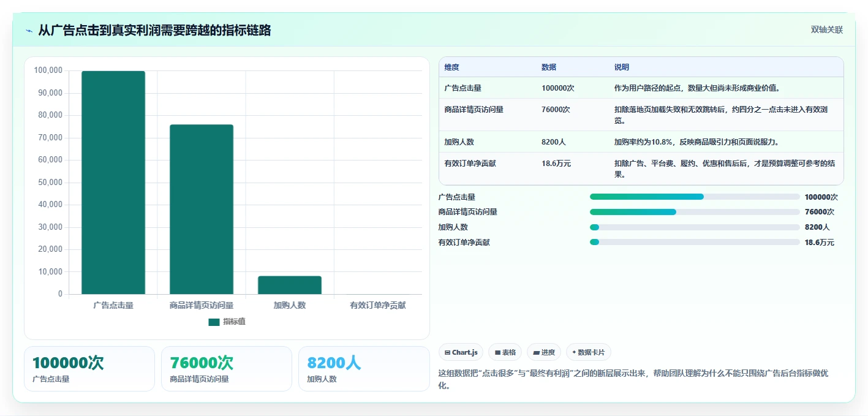
Task: Click the 广告点击量 progress bar
Action: (695, 197)
